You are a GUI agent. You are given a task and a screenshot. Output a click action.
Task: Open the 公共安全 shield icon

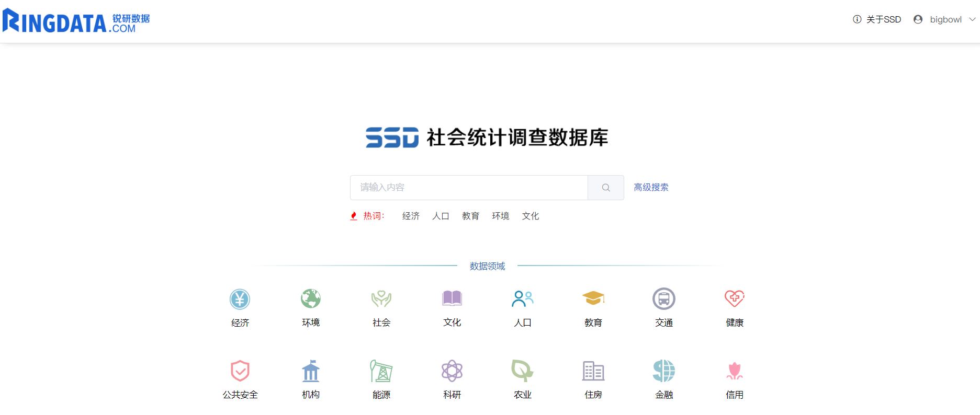pyautogui.click(x=240, y=371)
